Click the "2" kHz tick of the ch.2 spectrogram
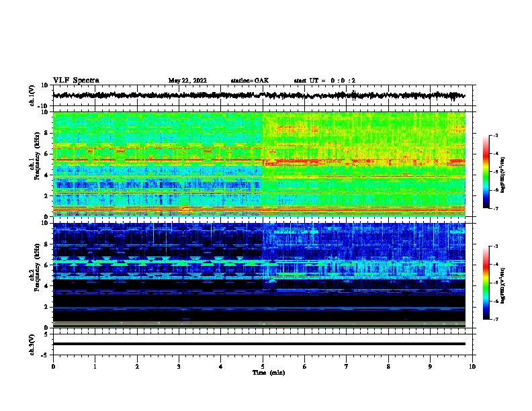Viewport: 532px width, 411px height. pos(46,307)
